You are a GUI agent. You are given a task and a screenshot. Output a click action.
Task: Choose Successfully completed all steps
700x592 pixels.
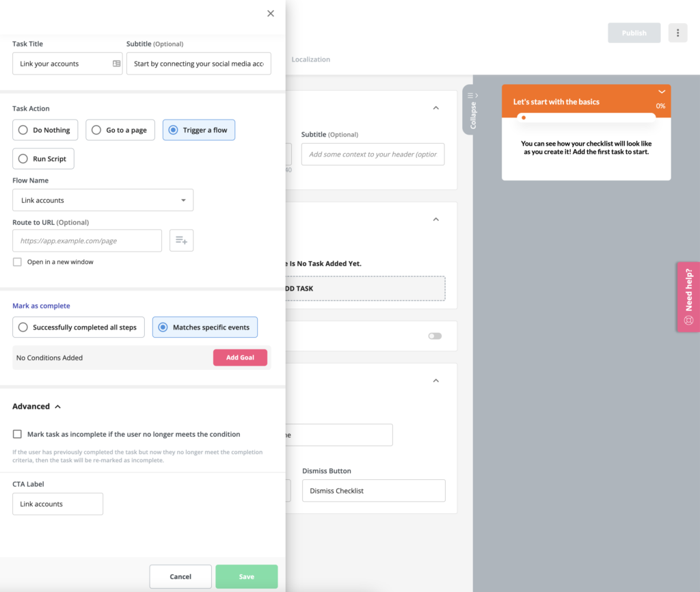point(79,327)
